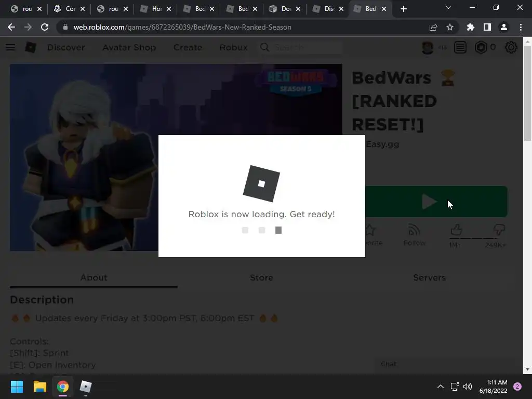The image size is (532, 399).
Task: Open the volume control tray icon
Action: [x=468, y=387]
